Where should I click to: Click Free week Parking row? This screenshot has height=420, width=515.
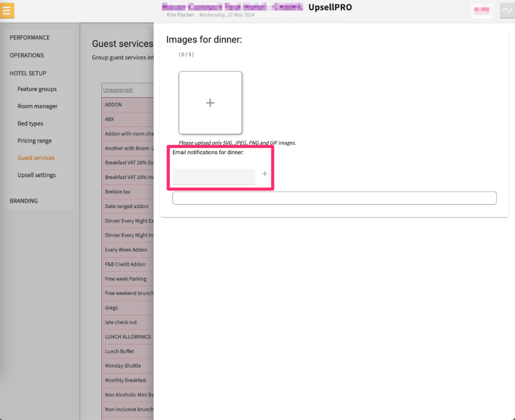pyautogui.click(x=128, y=279)
